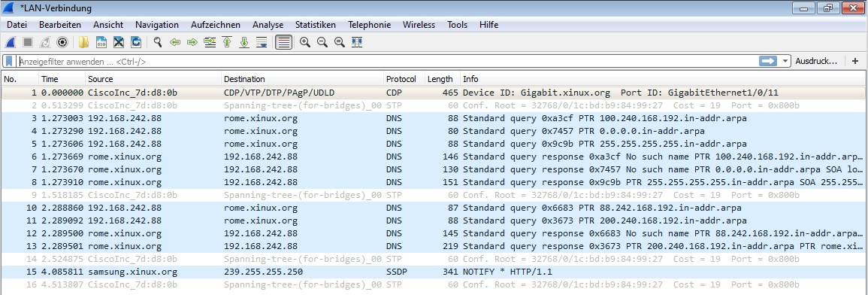Open the Aufzeichnen menu
The height and width of the screenshot is (295, 868).
pos(216,25)
